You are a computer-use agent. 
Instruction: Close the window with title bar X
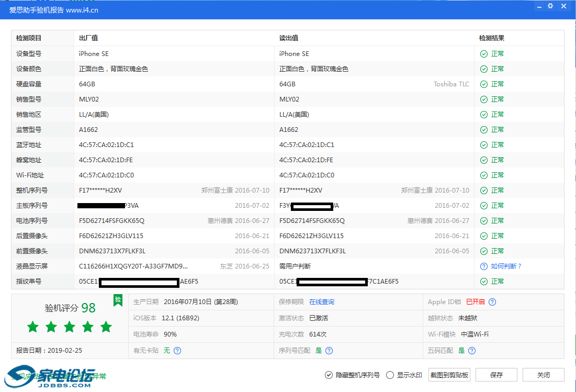coord(564,6)
